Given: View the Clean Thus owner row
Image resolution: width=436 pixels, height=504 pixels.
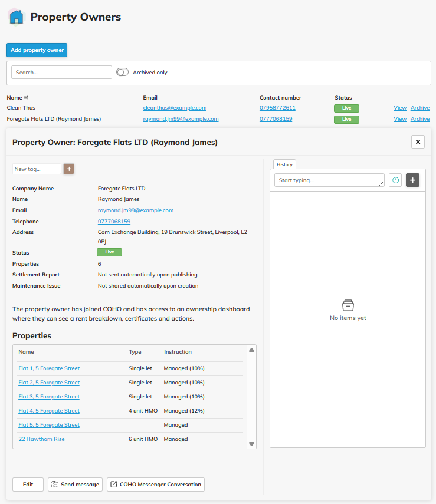Looking at the screenshot, I should (400, 108).
